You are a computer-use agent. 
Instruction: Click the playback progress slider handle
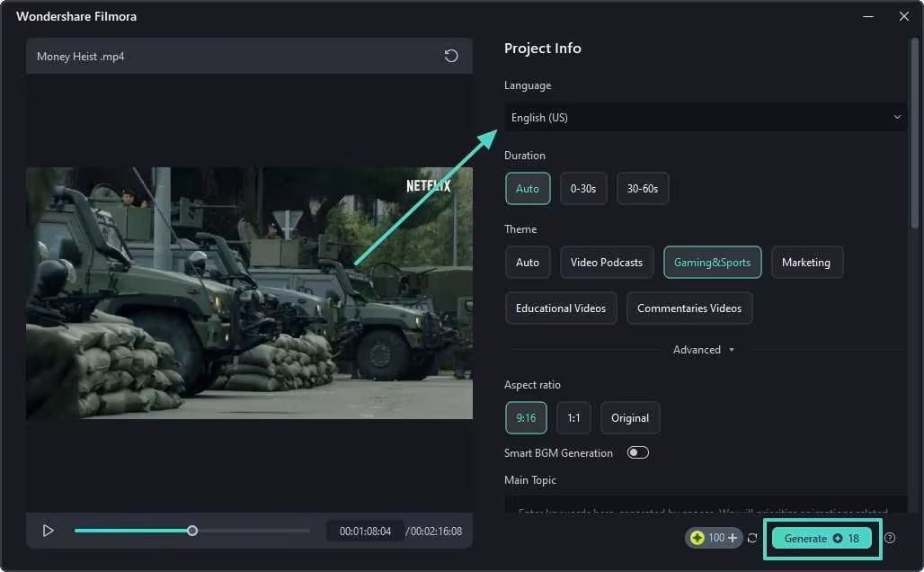[192, 531]
